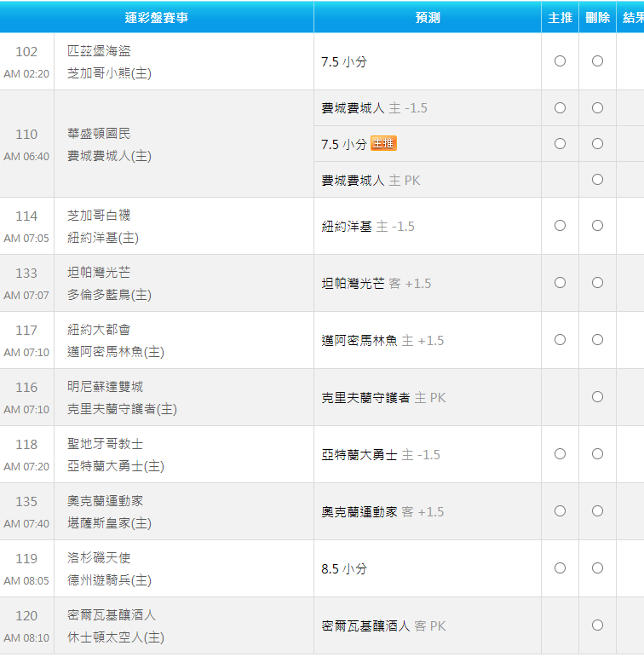Click game number 116
This screenshot has height=657, width=644.
[26, 388]
